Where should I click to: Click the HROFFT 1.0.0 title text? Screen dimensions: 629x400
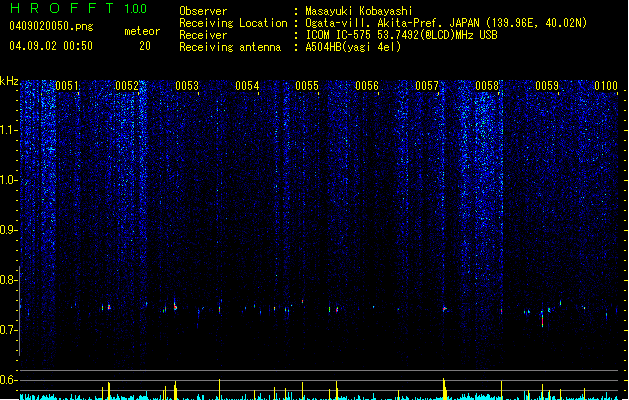coord(78,8)
